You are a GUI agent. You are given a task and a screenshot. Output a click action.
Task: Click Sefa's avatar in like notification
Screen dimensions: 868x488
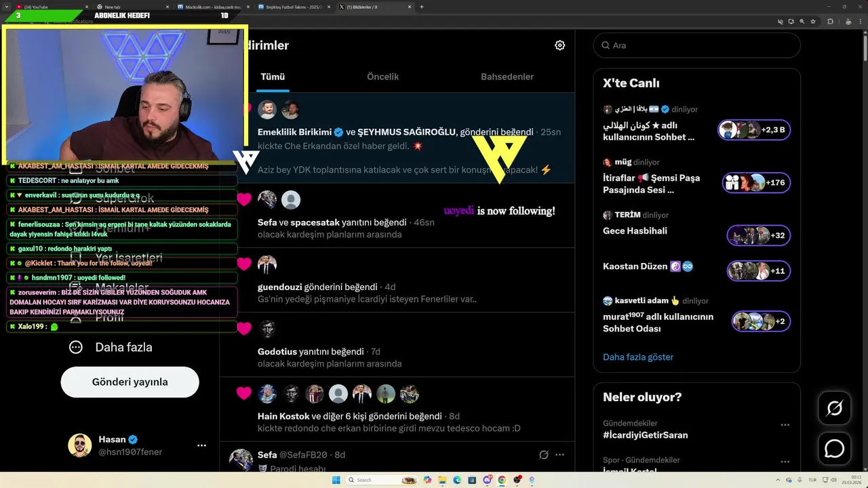click(x=267, y=199)
